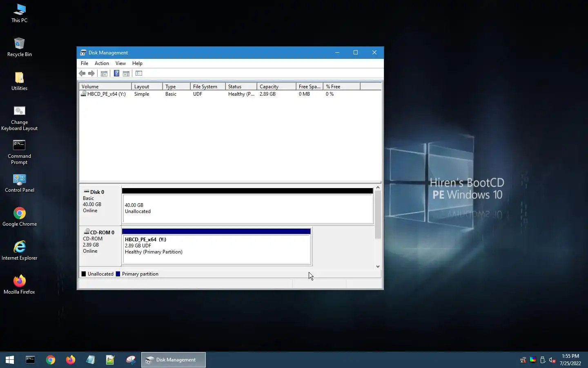
Task: Open the Windows Start button
Action: click(x=10, y=360)
